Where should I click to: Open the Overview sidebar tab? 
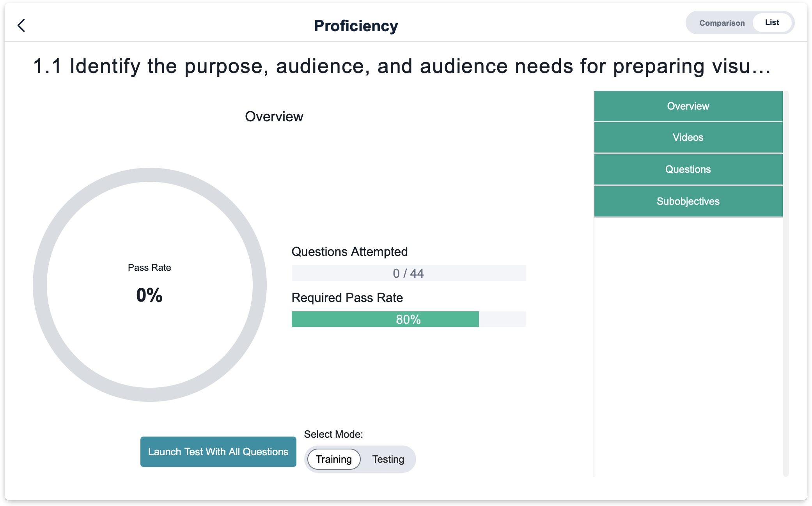(688, 106)
